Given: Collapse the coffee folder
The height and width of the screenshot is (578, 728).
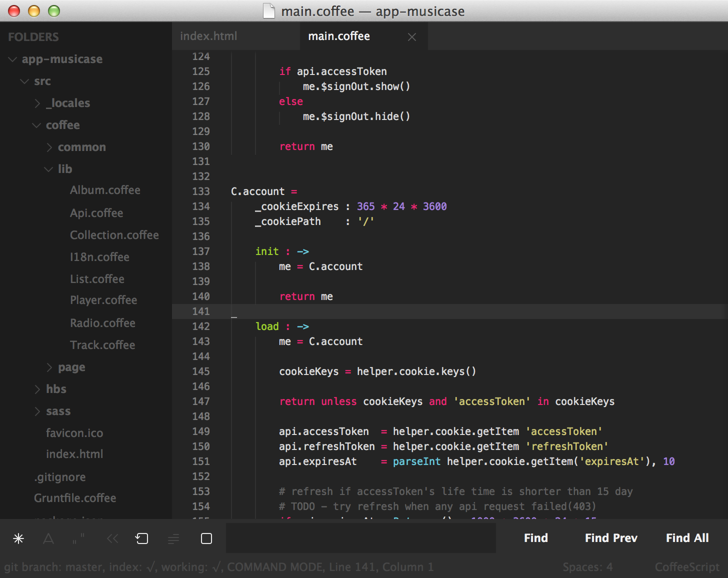Looking at the screenshot, I should click(x=36, y=125).
